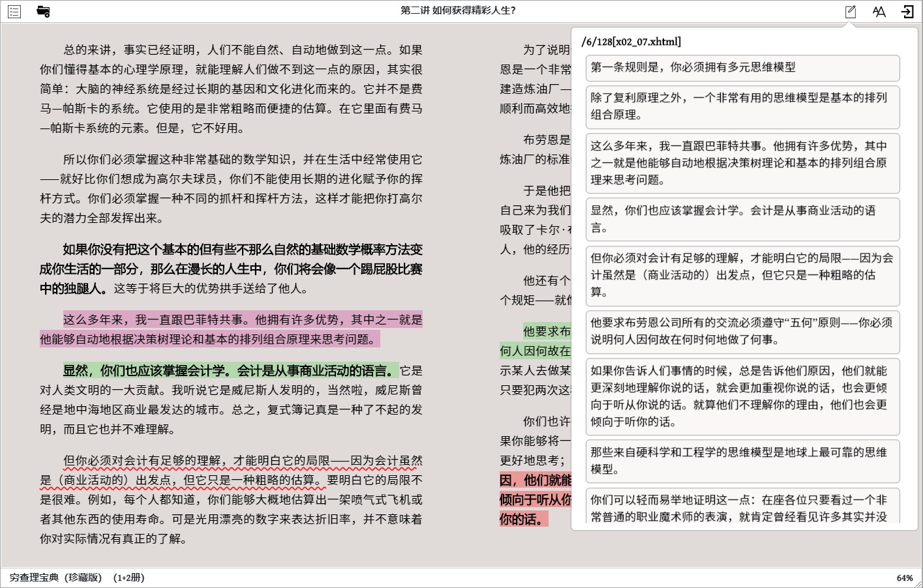Click the exit reader icon
The height and width of the screenshot is (588, 923).
(x=907, y=11)
